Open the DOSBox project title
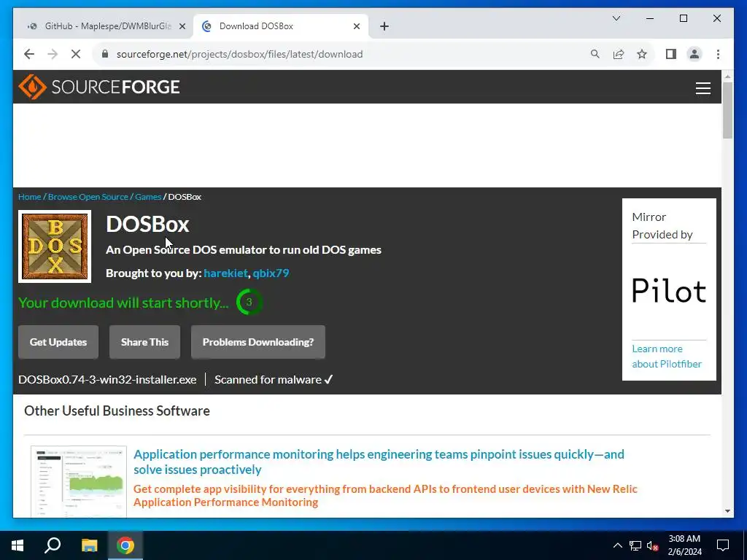This screenshot has width=747, height=560. point(147,225)
